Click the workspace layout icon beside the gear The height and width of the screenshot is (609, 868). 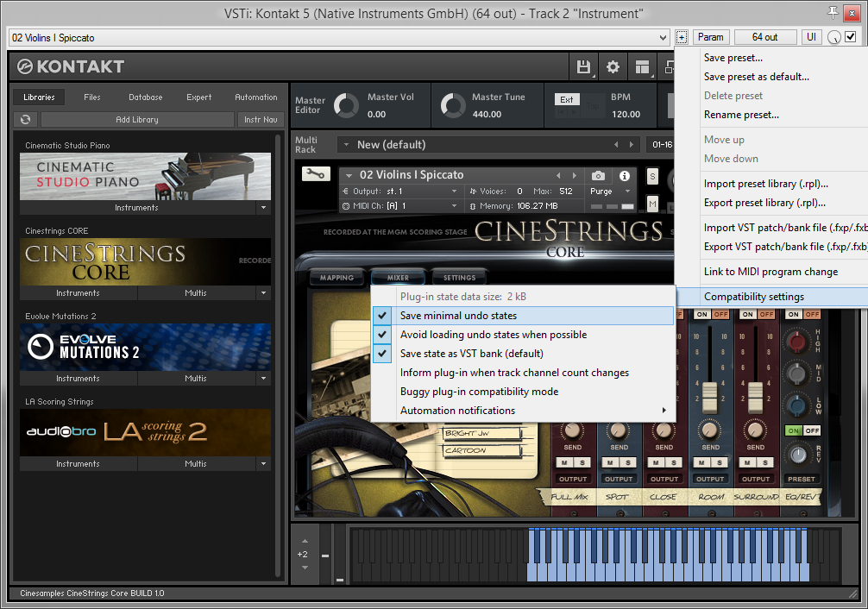642,67
